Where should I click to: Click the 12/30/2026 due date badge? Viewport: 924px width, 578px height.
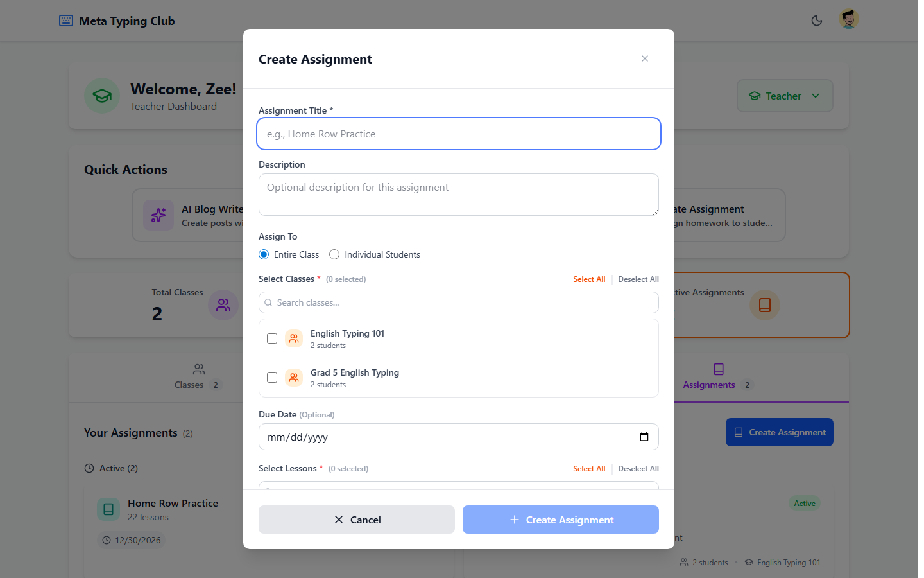tap(132, 540)
